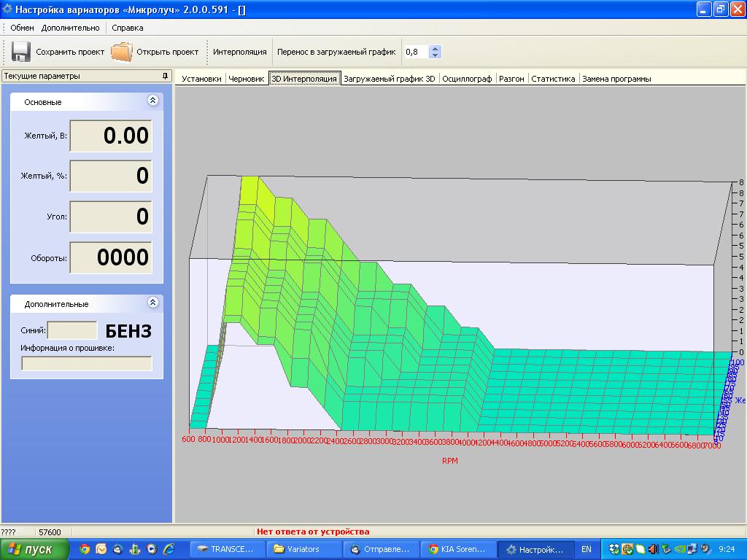Collapse the Основные section
This screenshot has width=747, height=560.
pos(152,101)
